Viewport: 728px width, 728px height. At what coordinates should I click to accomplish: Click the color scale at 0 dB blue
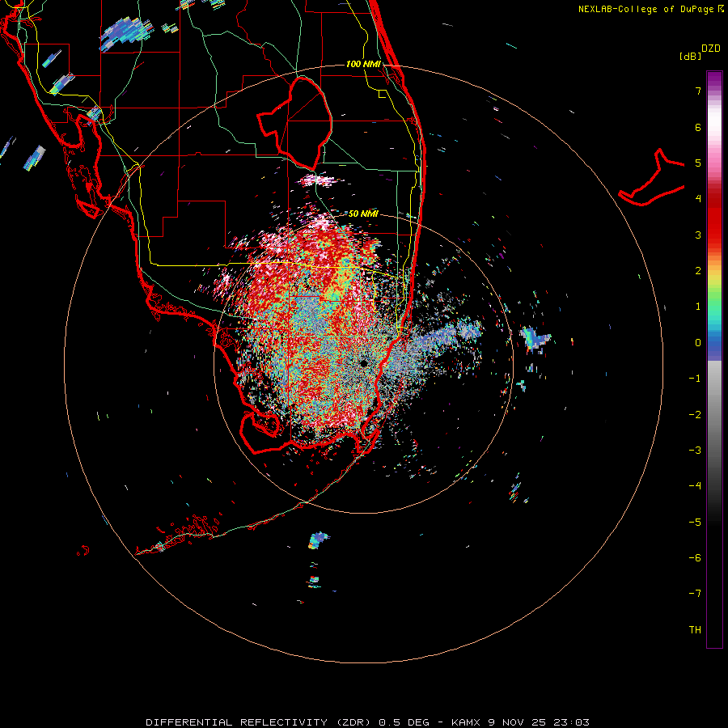coord(714,343)
